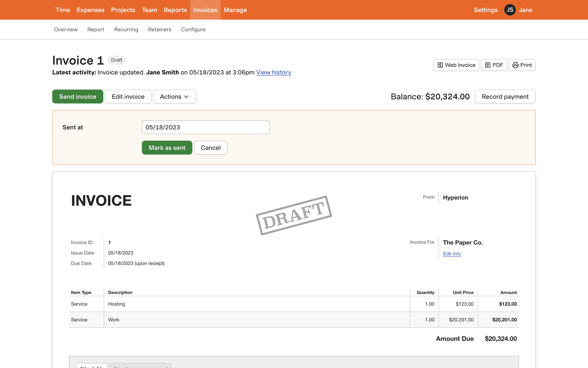Click the Edit info link
Viewport: 588px width, 368px height.
452,254
